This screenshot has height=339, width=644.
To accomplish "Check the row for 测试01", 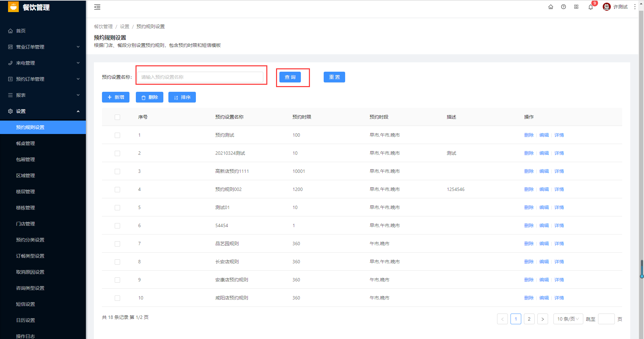I will pos(117,208).
